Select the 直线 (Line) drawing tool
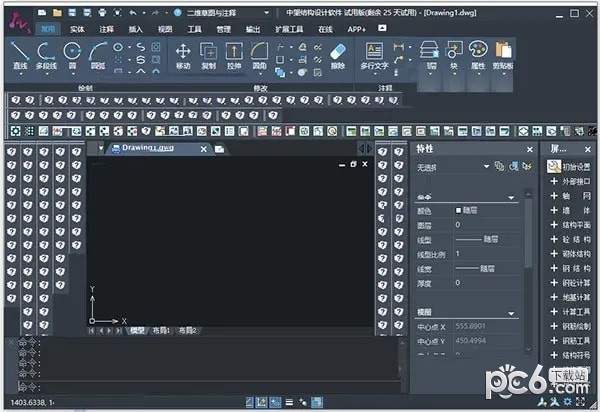This screenshot has width=600, height=412. pos(19,54)
